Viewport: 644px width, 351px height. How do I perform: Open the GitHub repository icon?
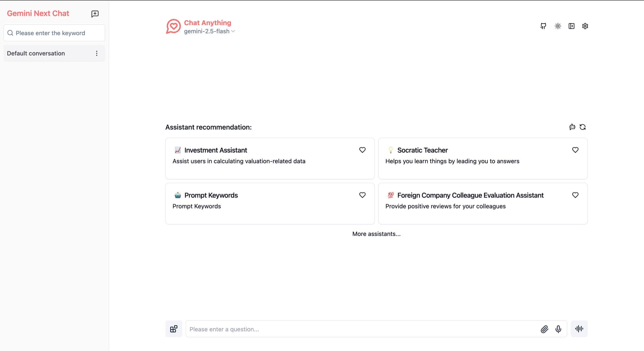tap(543, 26)
